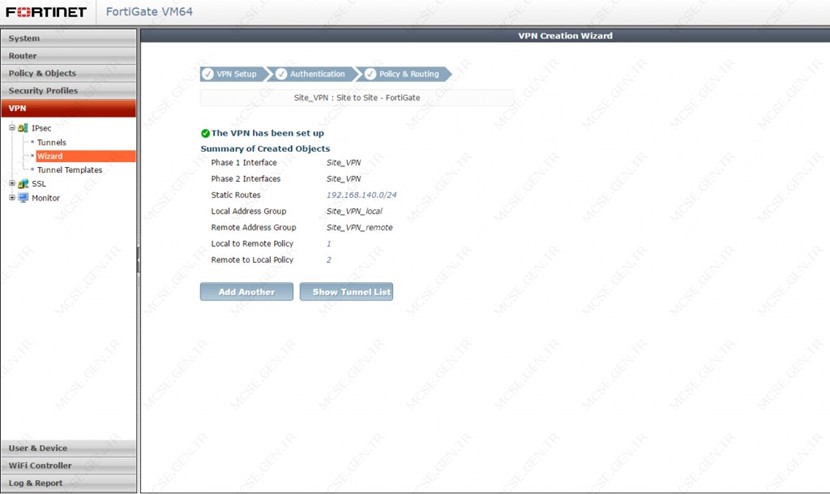The height and width of the screenshot is (494, 830).
Task: Open the Log & Report menu section
Action: point(68,483)
